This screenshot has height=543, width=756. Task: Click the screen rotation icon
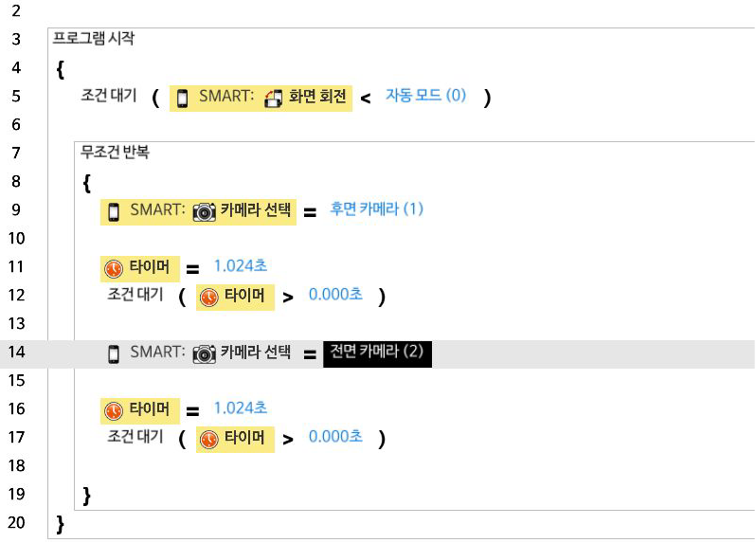click(274, 98)
